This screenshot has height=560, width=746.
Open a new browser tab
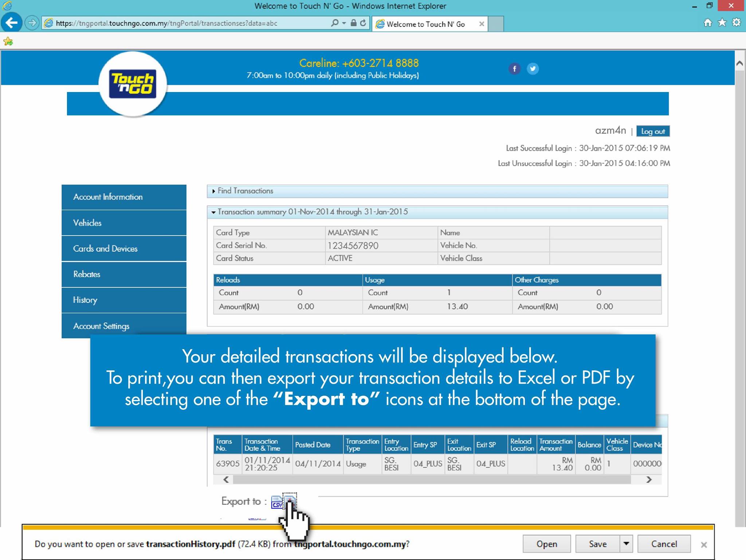(x=496, y=24)
